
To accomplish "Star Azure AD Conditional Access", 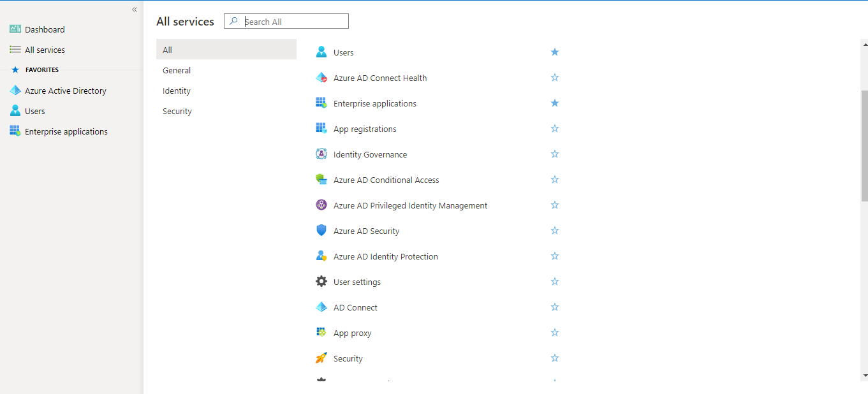I will 555,180.
